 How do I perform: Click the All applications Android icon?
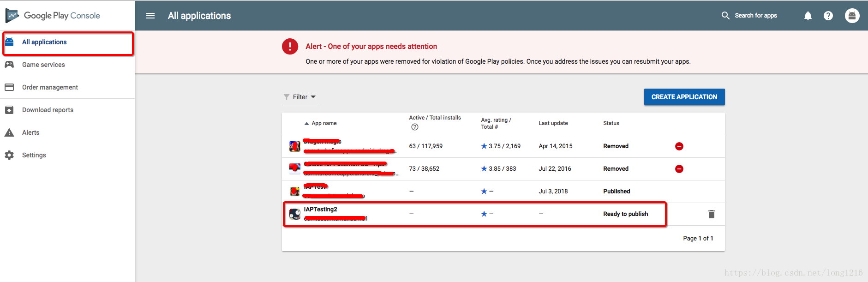(x=9, y=42)
